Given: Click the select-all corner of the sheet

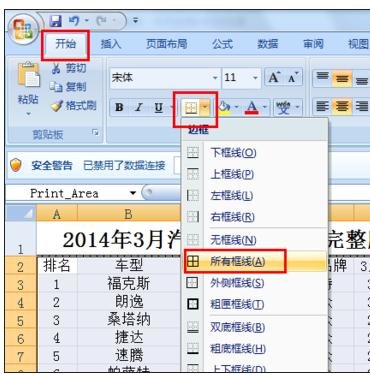Looking at the screenshot, I should pos(21,214).
